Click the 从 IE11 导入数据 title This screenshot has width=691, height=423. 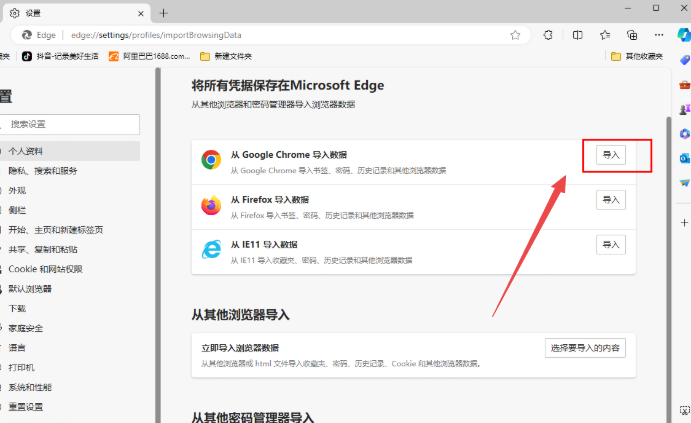(264, 245)
